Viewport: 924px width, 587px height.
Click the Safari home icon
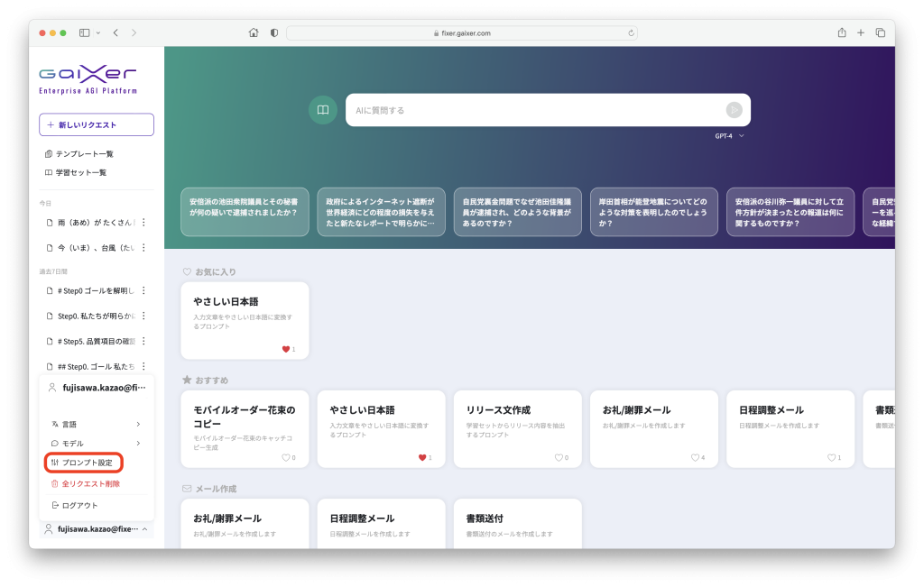click(x=254, y=32)
